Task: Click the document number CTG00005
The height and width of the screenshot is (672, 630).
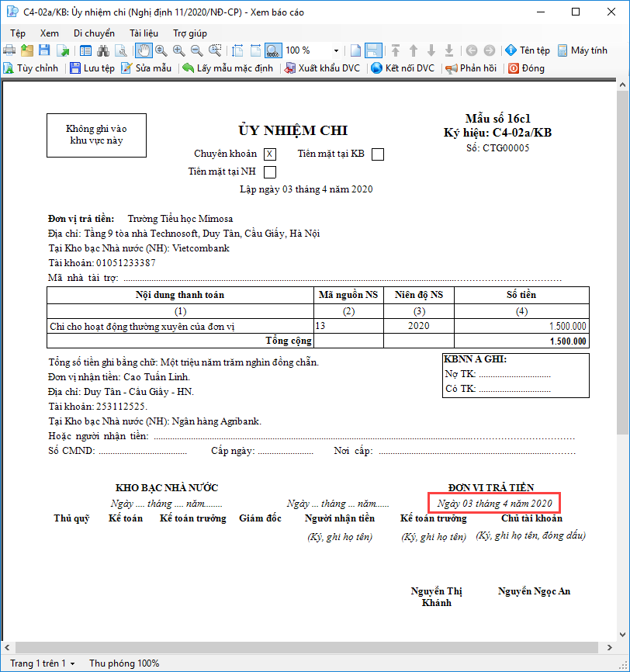Action: tap(506, 148)
